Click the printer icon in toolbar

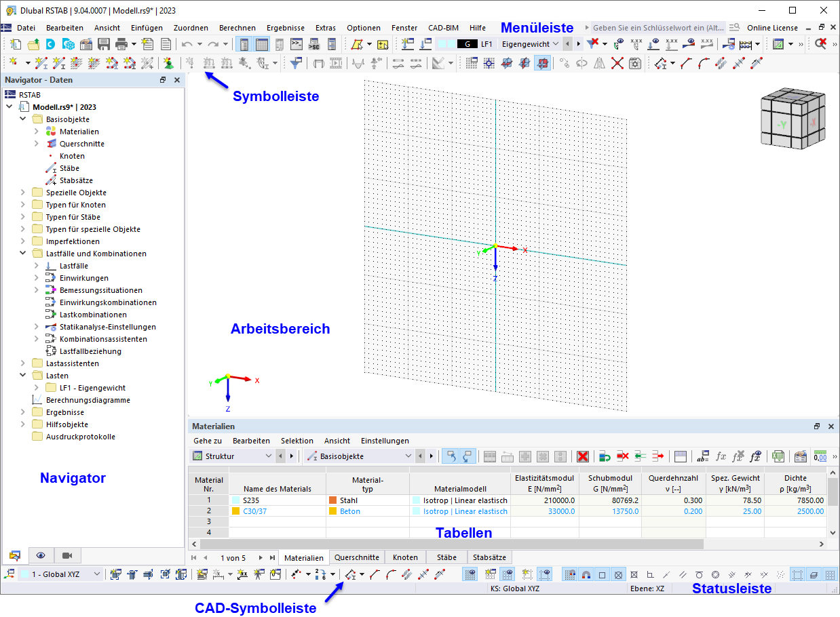click(x=121, y=44)
